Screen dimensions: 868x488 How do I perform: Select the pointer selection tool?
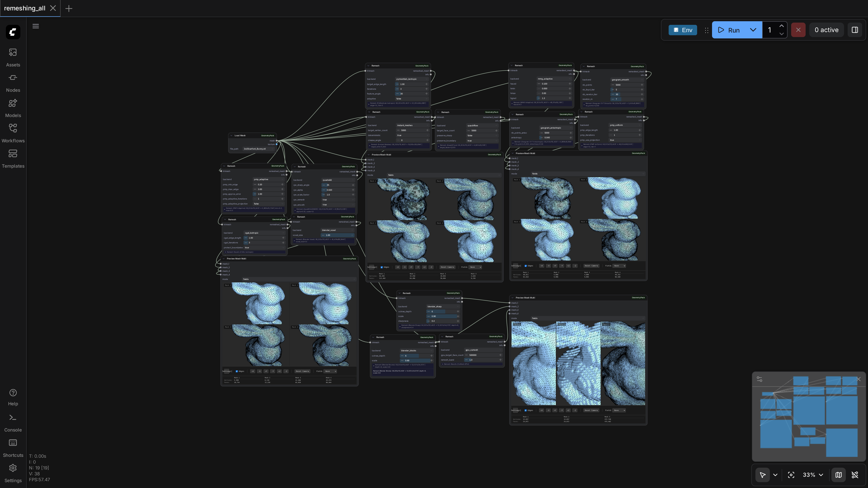click(762, 475)
